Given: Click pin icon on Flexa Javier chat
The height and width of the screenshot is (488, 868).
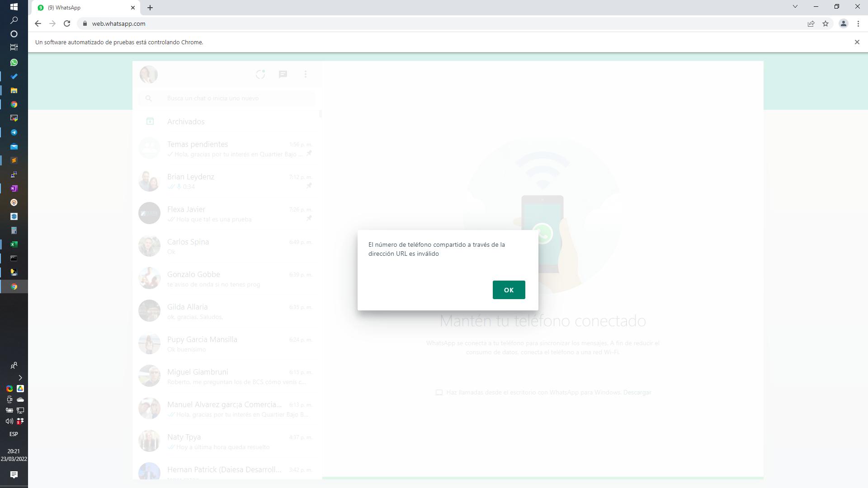Looking at the screenshot, I should coord(309,219).
